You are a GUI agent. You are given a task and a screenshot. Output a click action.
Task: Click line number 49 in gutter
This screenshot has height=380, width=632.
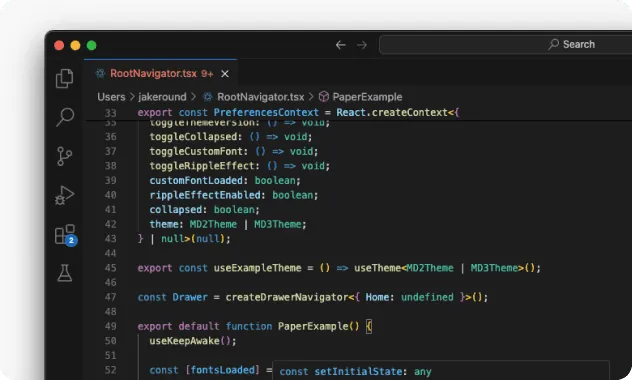point(110,326)
